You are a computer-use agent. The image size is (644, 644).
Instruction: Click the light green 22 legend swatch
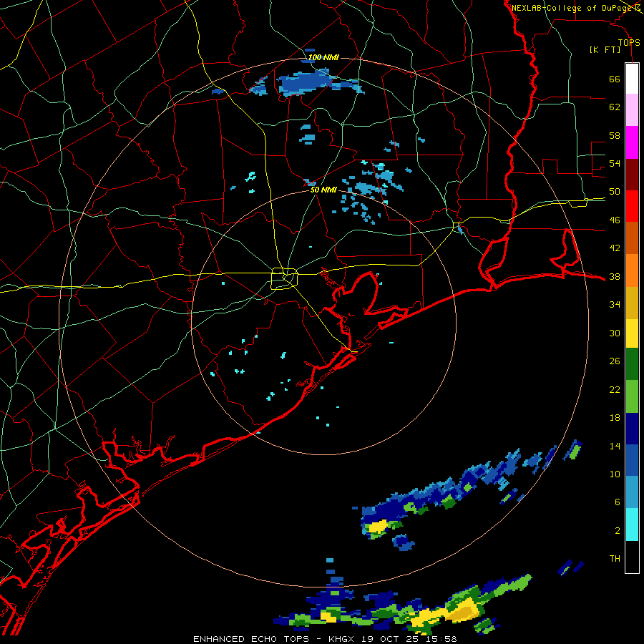pyautogui.click(x=632, y=396)
